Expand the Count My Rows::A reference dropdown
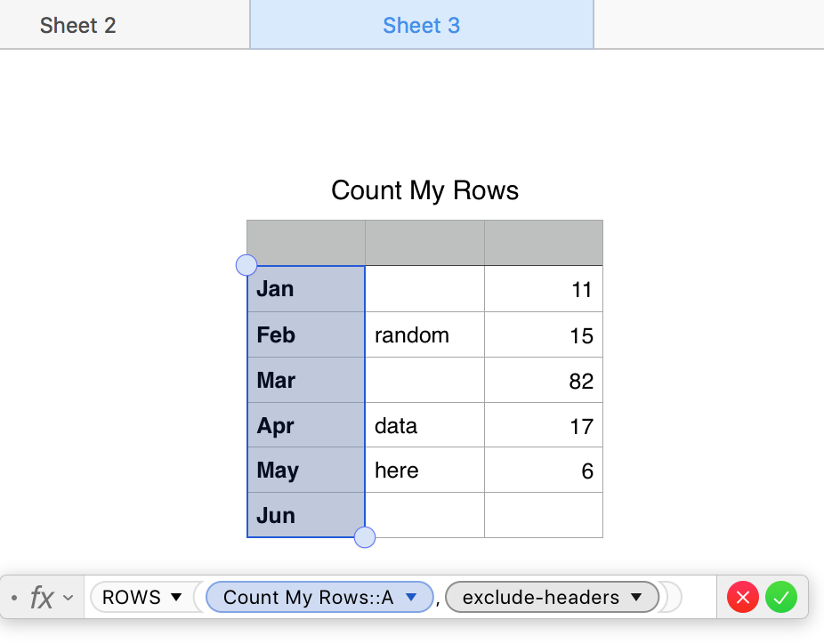824x644 pixels. [411, 598]
